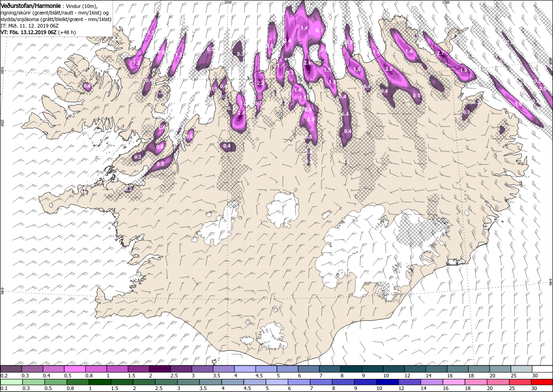The image size is (553, 392).
Task: Click the snowfall value label '2.2'
Action: pos(261,83)
